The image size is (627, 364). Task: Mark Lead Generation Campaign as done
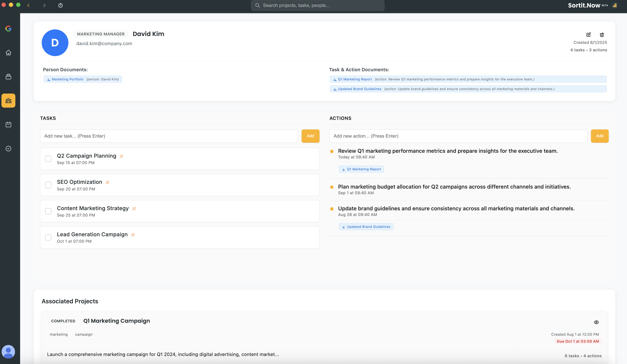(48, 237)
